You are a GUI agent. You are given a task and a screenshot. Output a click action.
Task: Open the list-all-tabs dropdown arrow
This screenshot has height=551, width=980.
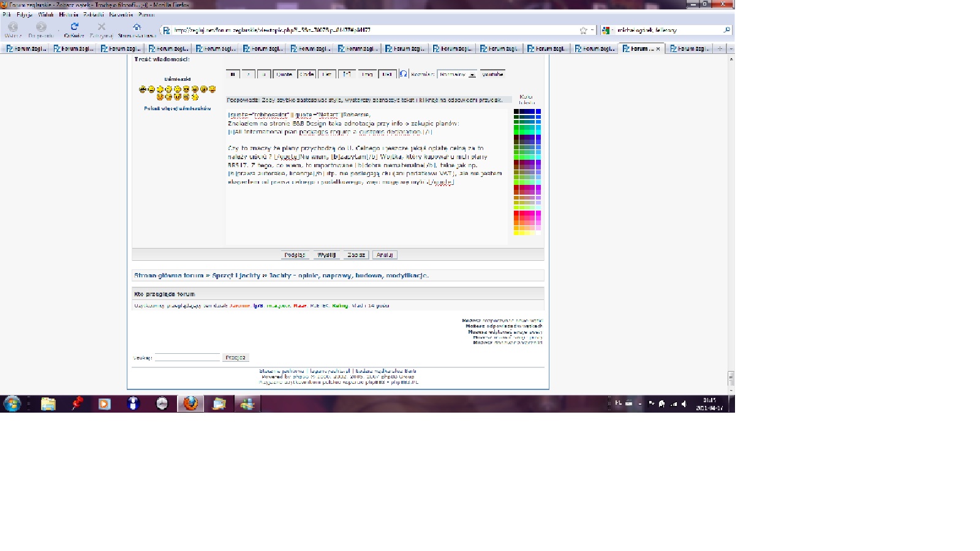[x=731, y=48]
